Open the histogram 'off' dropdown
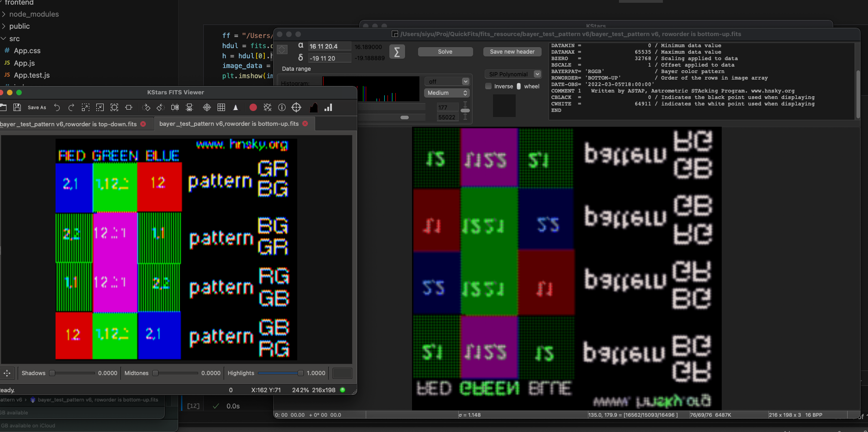868x432 pixels. pos(447,81)
